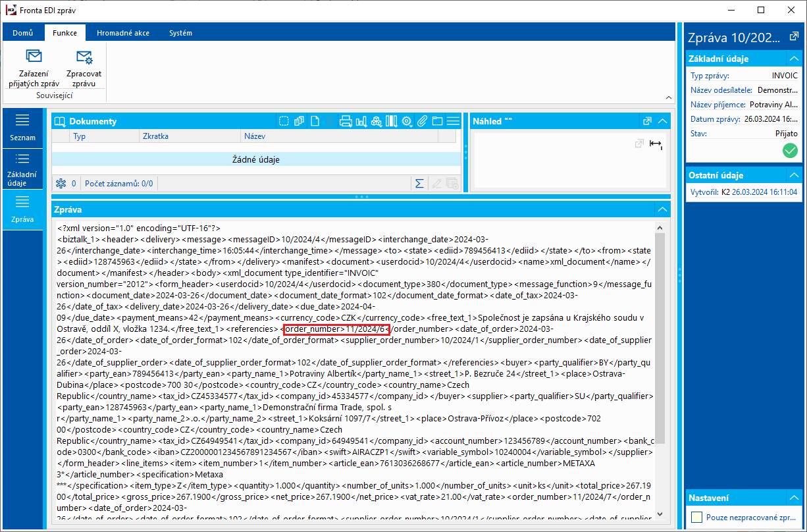Pop out Zpráva 10/202... side panel
The height and width of the screenshot is (532, 807).
click(794, 38)
